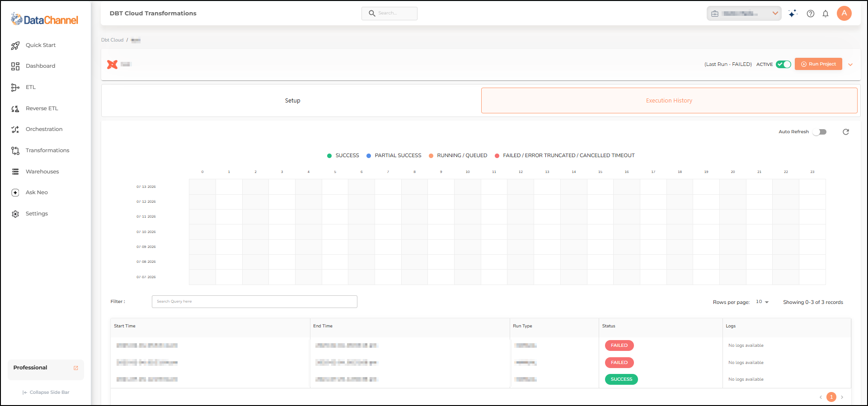Click the 07 07 2026 row label

click(x=146, y=277)
